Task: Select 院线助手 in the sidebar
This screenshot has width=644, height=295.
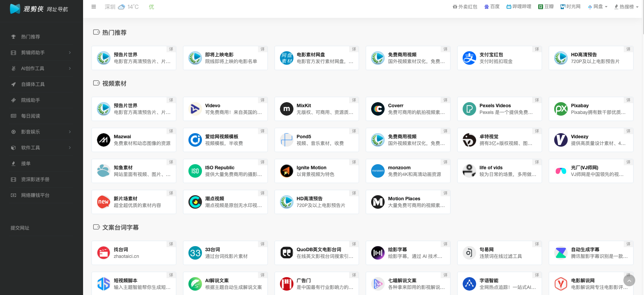Action: [42, 100]
